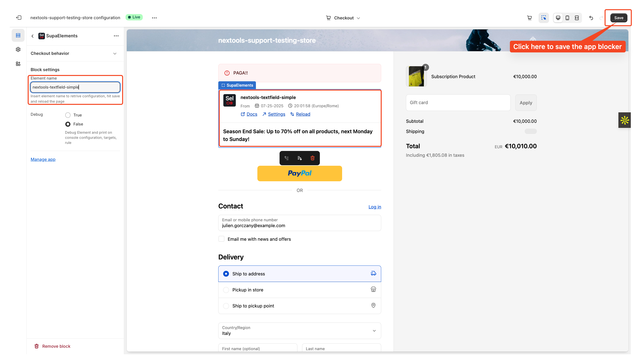Click the store name header nextools-support-testing-store
This screenshot has width=641, height=364.
(x=267, y=40)
